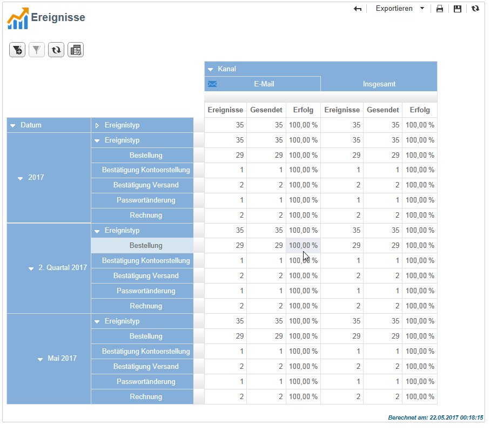The width and height of the screenshot is (504, 438).
Task: Collapse the Datum row header
Action: (13, 125)
